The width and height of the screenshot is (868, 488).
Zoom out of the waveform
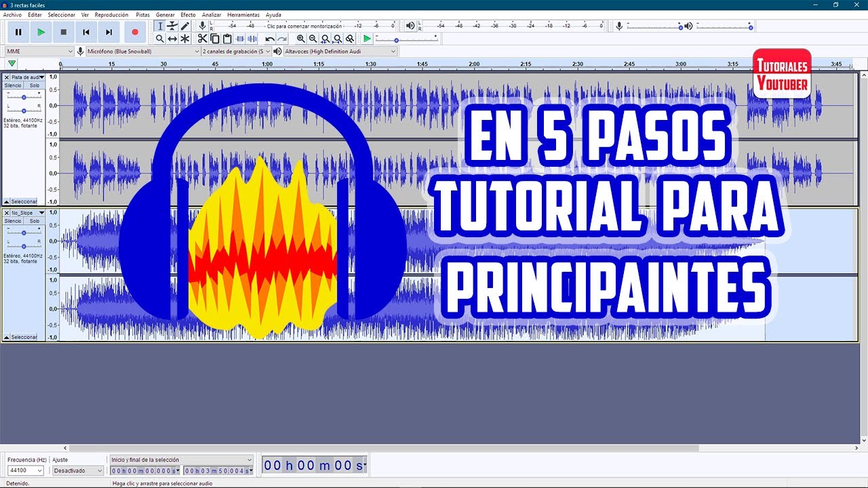(313, 39)
